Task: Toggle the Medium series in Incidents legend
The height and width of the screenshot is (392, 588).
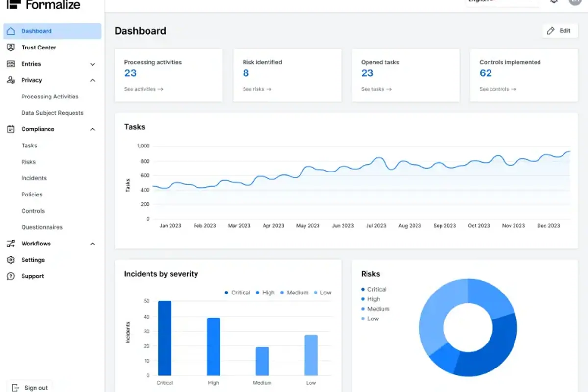Action: [294, 293]
